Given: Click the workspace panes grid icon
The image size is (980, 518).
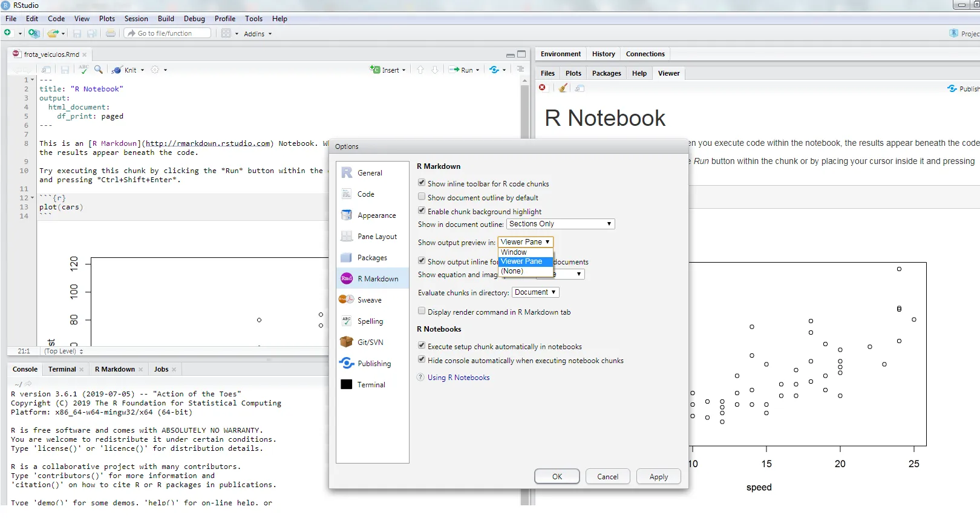Looking at the screenshot, I should 226,33.
